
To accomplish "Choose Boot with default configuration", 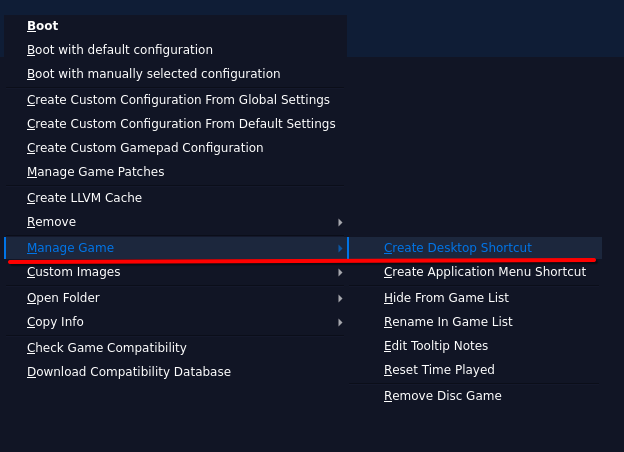I will (120, 50).
